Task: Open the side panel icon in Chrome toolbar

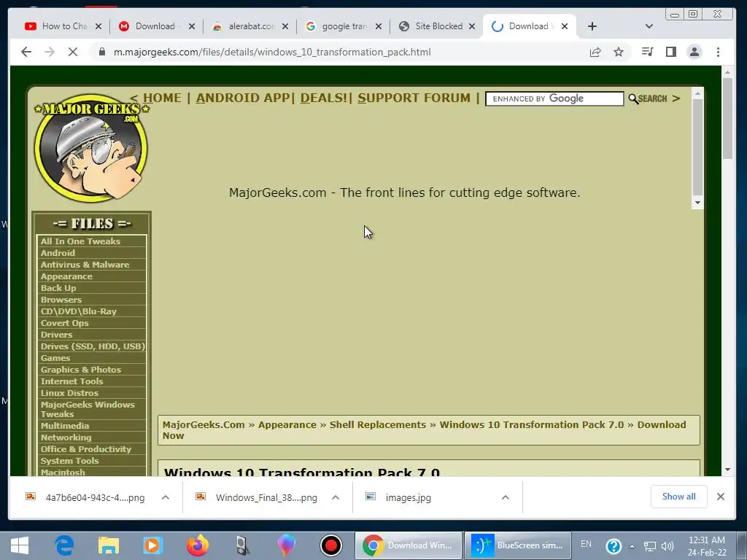Action: pos(671,52)
